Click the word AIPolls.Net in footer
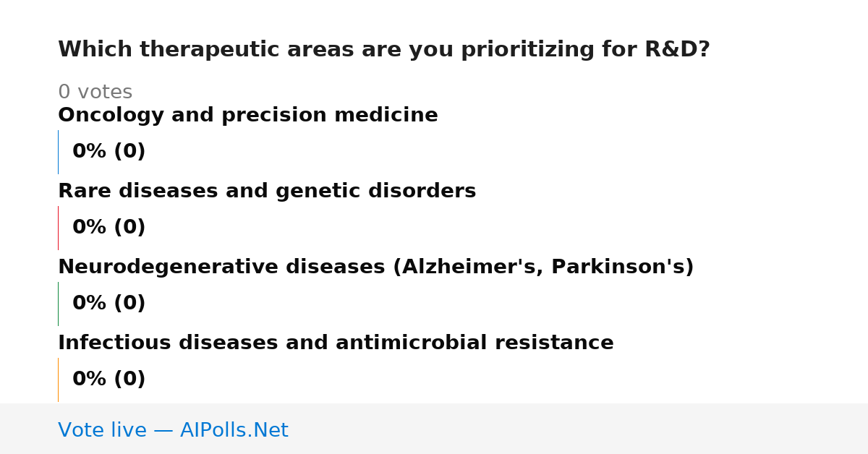868x454 pixels. [234, 430]
